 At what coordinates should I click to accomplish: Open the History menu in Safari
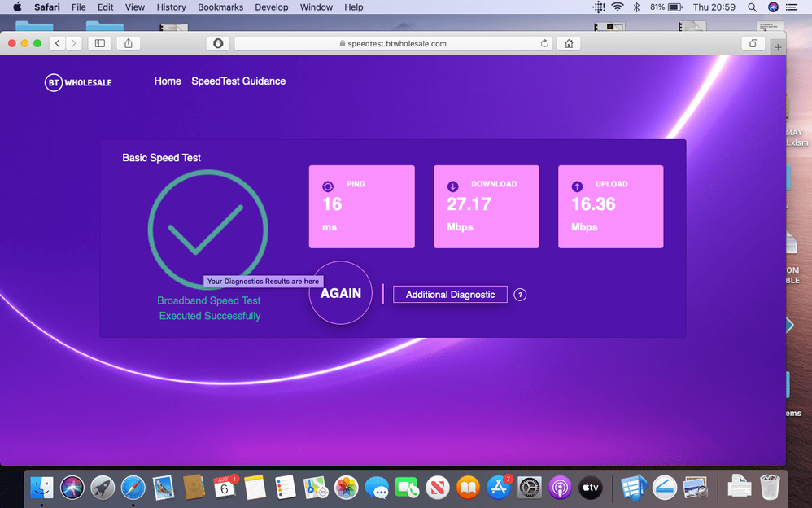pyautogui.click(x=171, y=7)
